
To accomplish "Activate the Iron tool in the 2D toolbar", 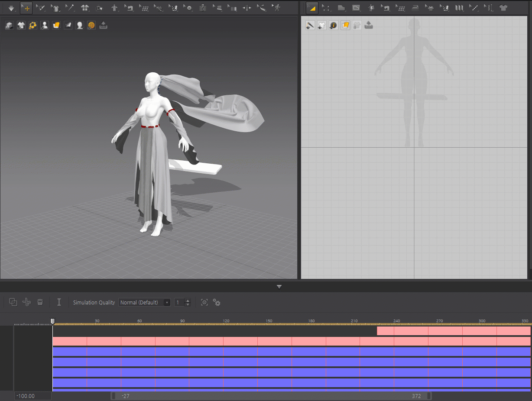I will (415, 8).
